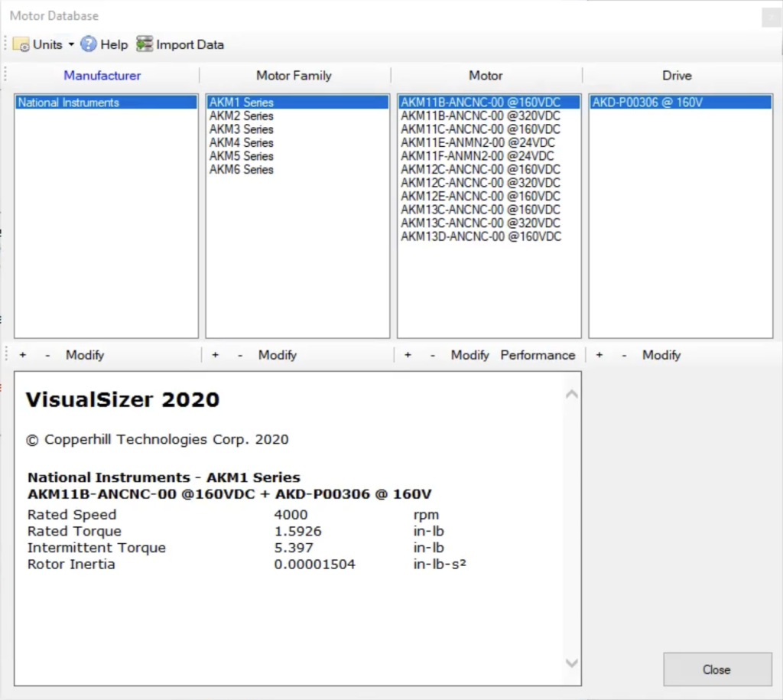This screenshot has height=700, width=783.
Task: Click the Units folder icon
Action: tap(21, 44)
